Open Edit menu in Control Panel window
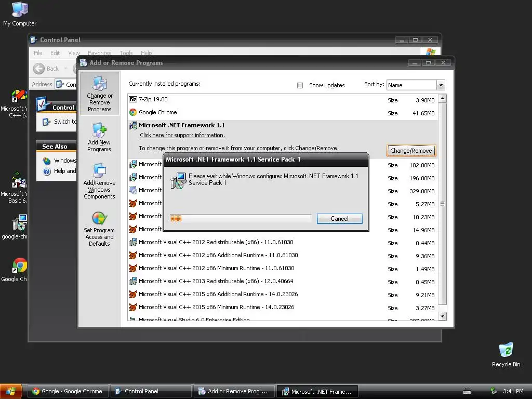532x399 pixels. (55, 53)
